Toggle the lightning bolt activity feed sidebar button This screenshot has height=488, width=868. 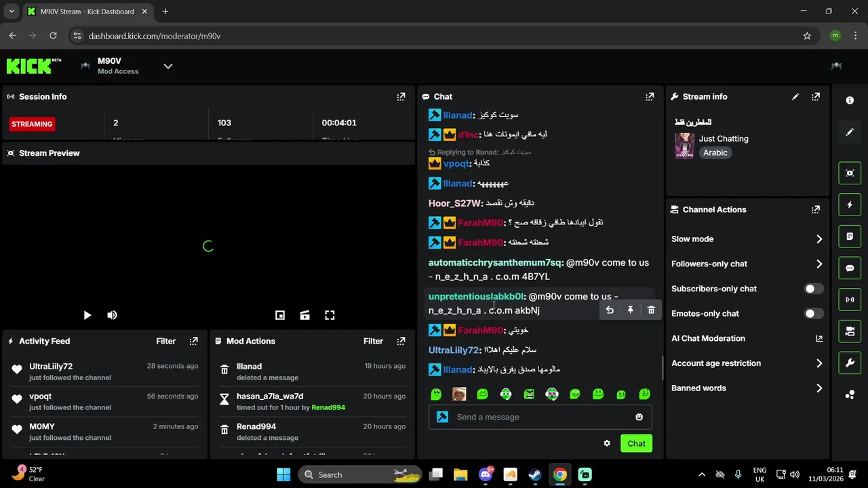point(850,205)
